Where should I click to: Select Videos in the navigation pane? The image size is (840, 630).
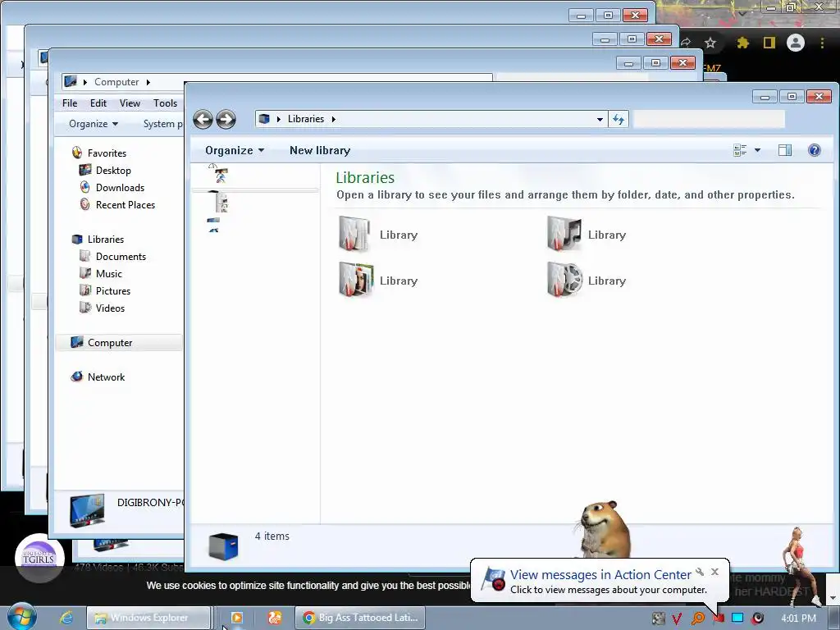tap(110, 308)
